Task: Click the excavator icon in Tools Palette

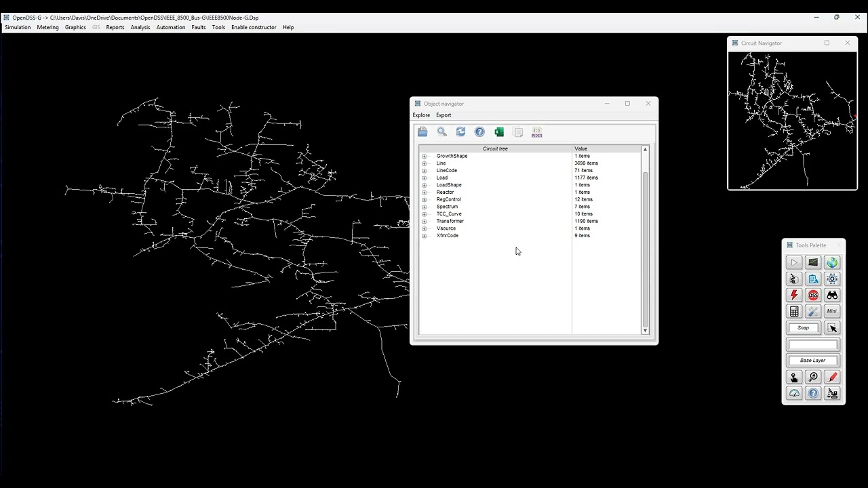Action: point(832,393)
